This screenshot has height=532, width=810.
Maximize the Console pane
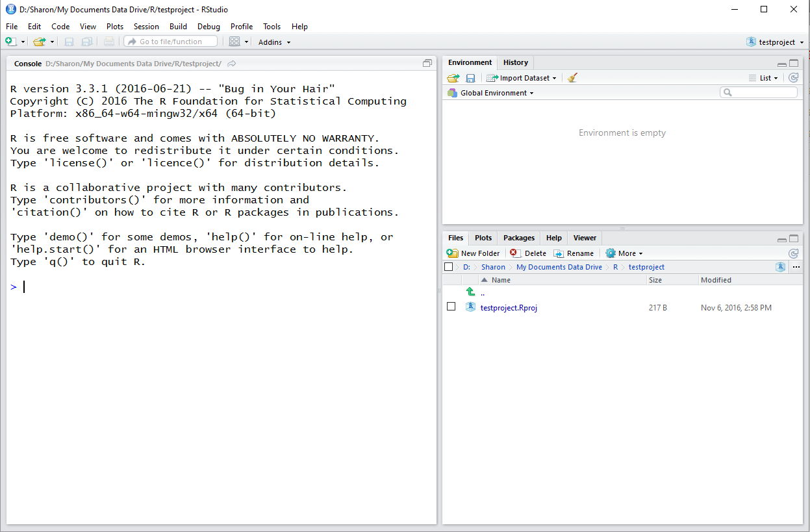(x=427, y=64)
